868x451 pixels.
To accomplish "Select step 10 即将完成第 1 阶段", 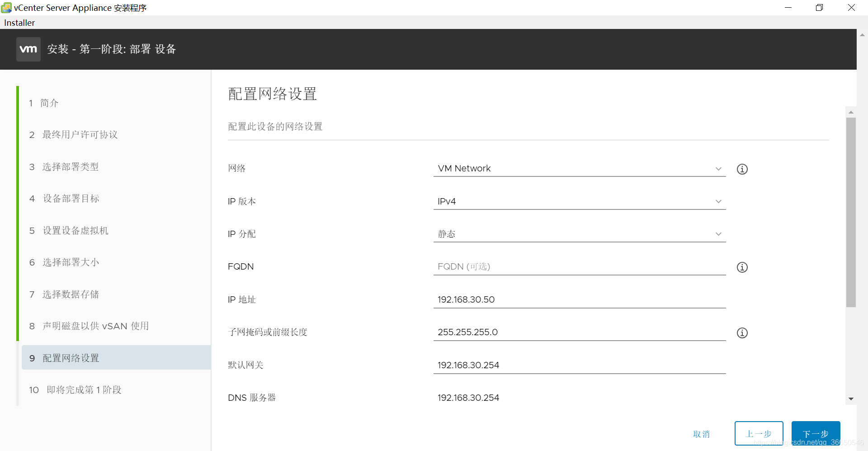I will (75, 390).
